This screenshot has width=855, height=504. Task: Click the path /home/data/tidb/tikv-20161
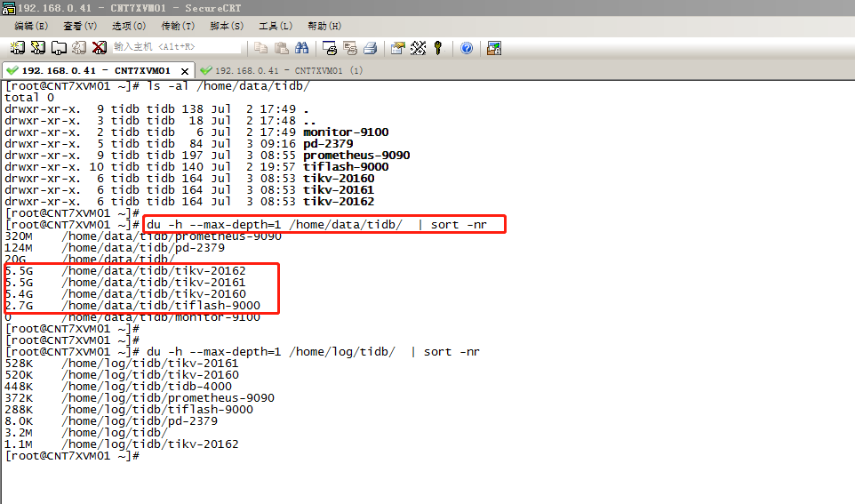tap(154, 282)
